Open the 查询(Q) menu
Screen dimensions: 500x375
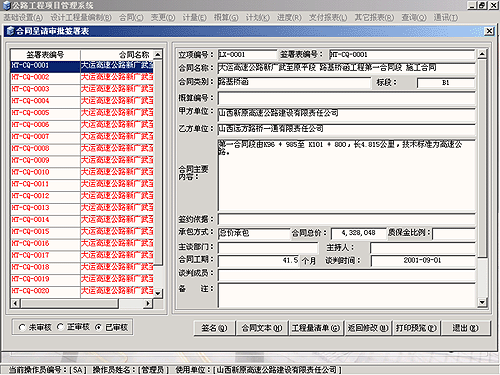point(414,17)
